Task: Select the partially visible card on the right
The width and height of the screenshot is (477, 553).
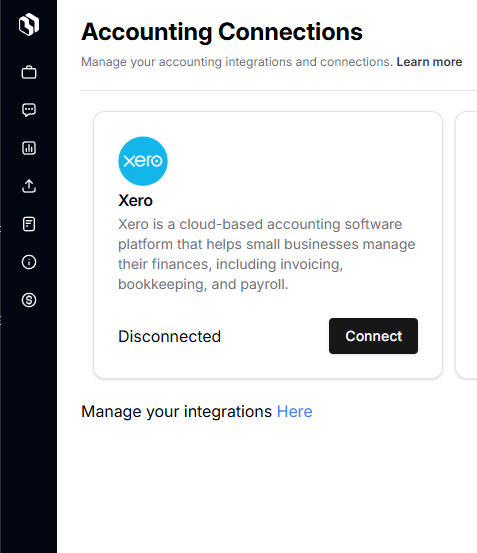Action: click(x=466, y=245)
